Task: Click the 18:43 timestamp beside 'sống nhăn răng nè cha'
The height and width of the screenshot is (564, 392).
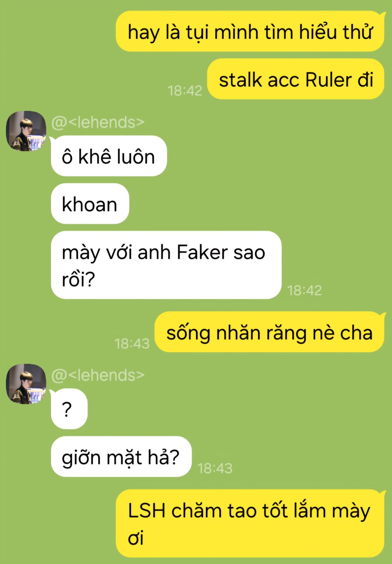Action: (x=132, y=343)
